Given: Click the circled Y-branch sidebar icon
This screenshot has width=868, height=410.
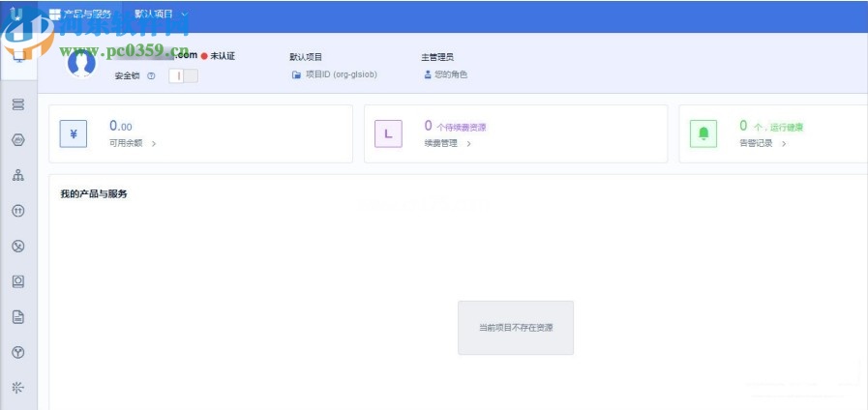Looking at the screenshot, I should click(18, 352).
